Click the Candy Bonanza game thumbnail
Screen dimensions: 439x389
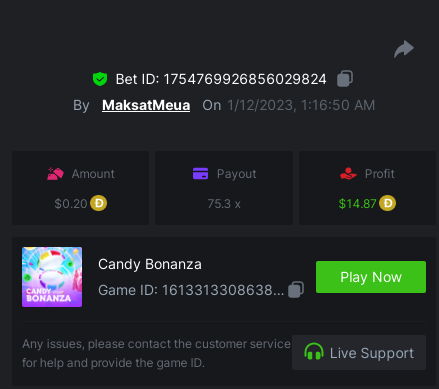pos(52,277)
